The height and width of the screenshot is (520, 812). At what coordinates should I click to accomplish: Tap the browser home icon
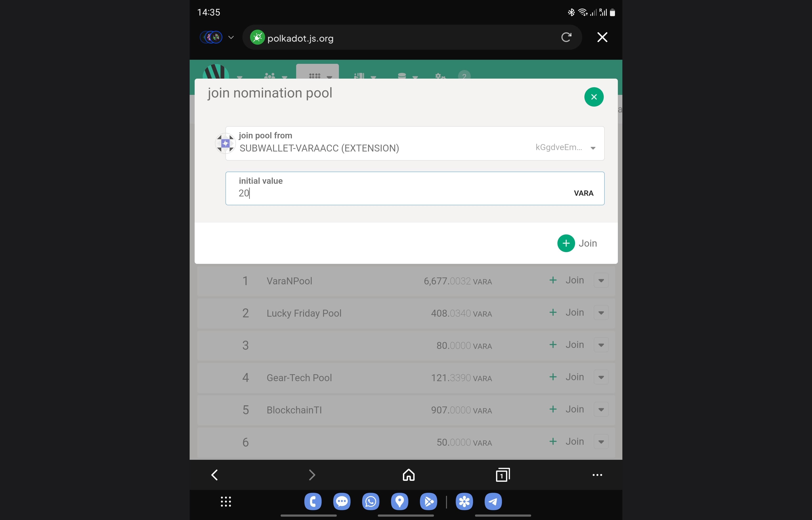(x=409, y=475)
